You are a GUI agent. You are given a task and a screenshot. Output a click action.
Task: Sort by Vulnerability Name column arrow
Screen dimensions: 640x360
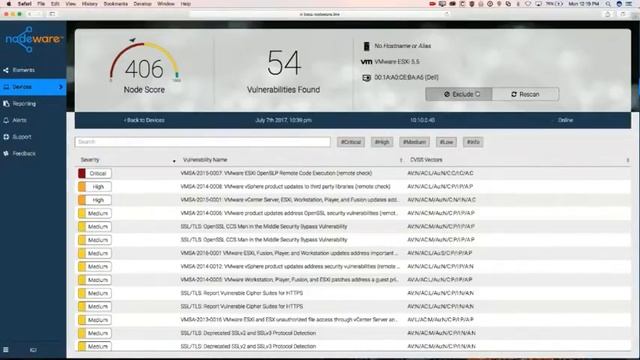(x=401, y=160)
